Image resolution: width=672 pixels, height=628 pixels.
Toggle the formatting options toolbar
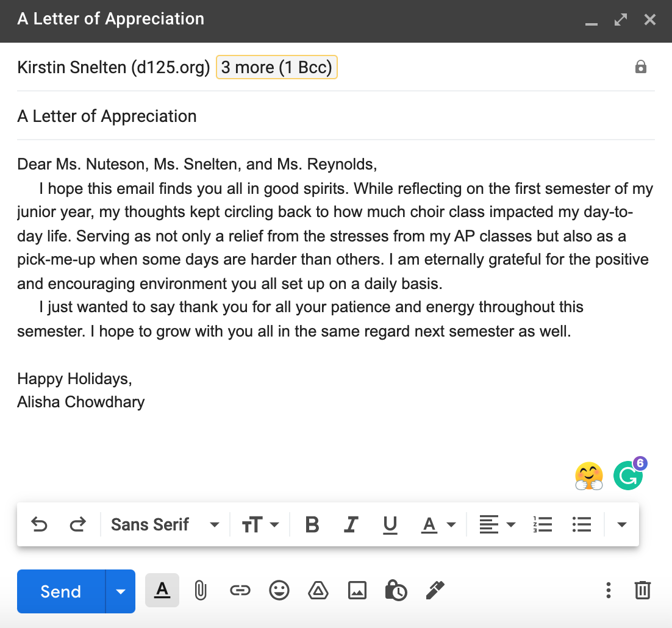[x=162, y=590]
